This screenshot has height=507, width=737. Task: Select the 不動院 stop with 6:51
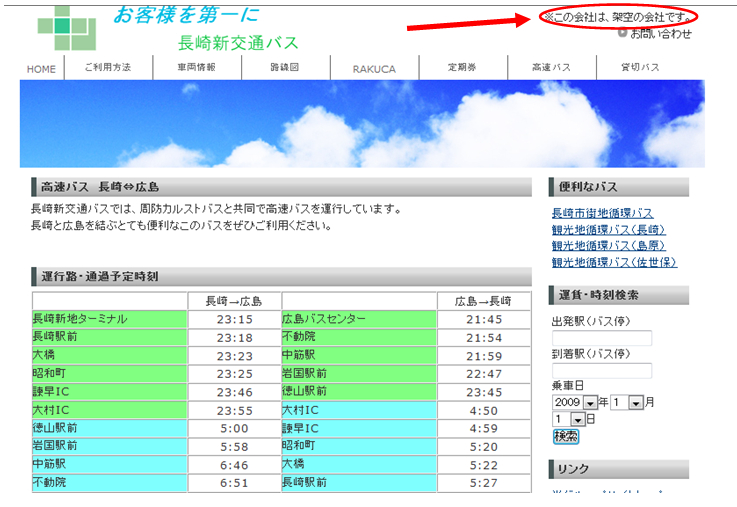click(110, 483)
